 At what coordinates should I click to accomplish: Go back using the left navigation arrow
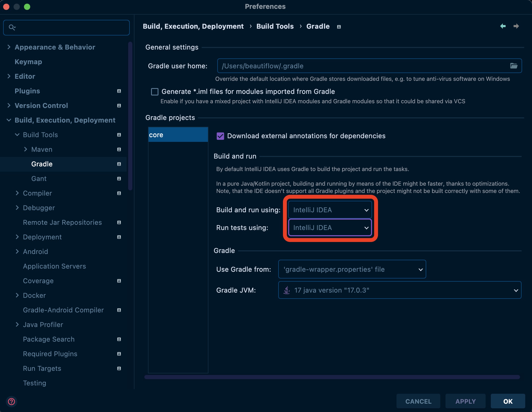[503, 26]
